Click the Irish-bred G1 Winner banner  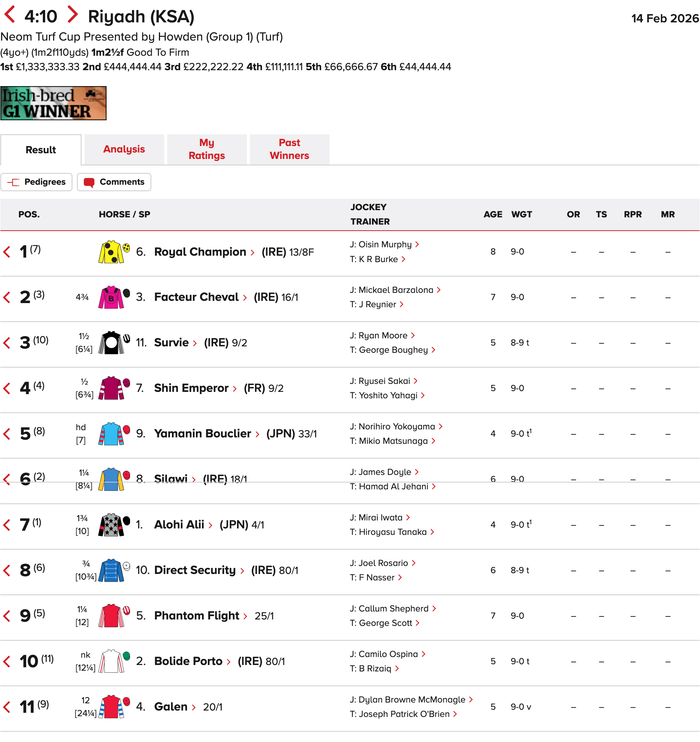[53, 103]
